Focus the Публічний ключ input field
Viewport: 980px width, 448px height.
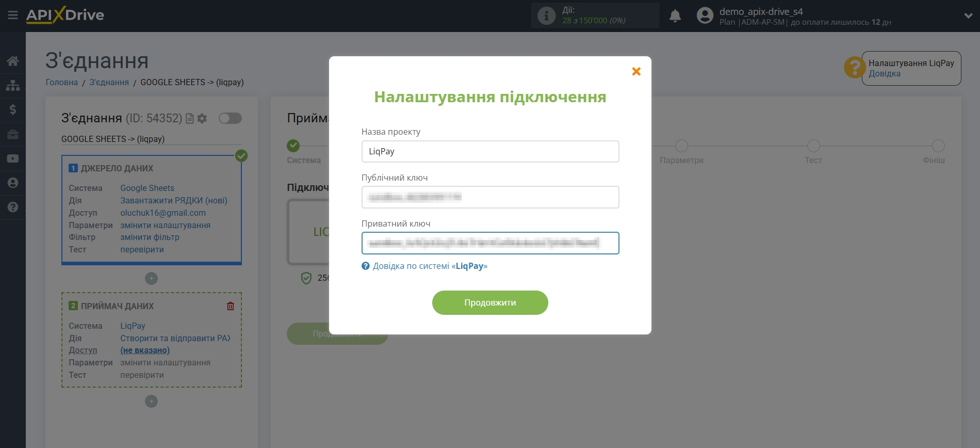(x=490, y=197)
